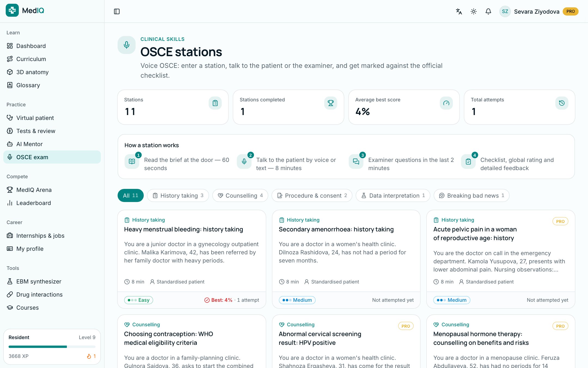Open Curriculum in sidebar
The image size is (588, 368).
[x=52, y=59]
